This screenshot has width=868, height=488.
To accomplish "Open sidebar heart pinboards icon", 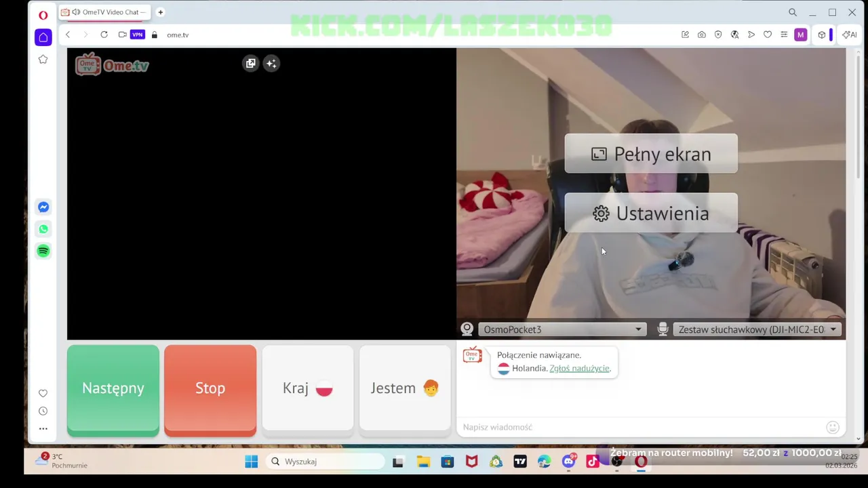I will point(43,393).
